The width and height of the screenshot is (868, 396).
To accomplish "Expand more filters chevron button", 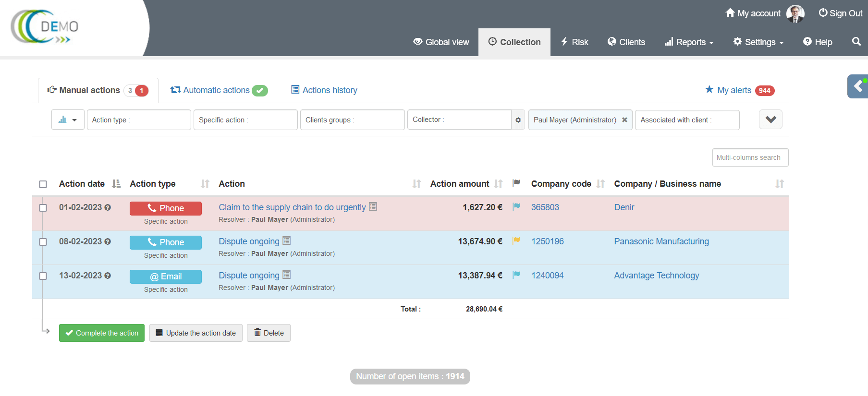I will pyautogui.click(x=770, y=120).
